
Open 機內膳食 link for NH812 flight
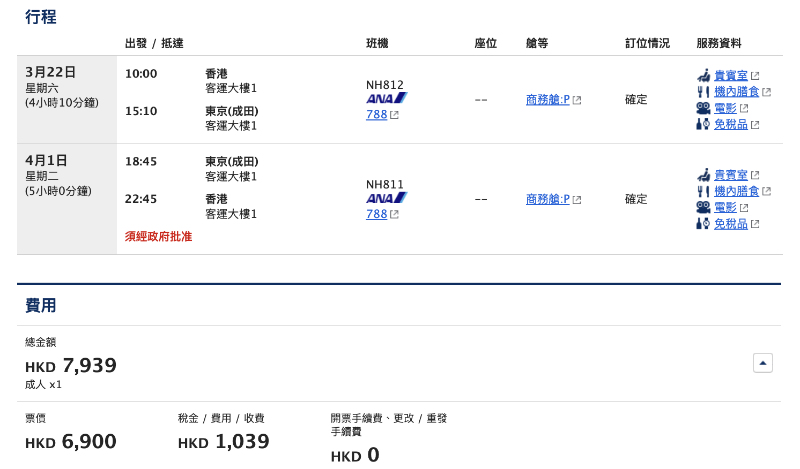pos(736,92)
